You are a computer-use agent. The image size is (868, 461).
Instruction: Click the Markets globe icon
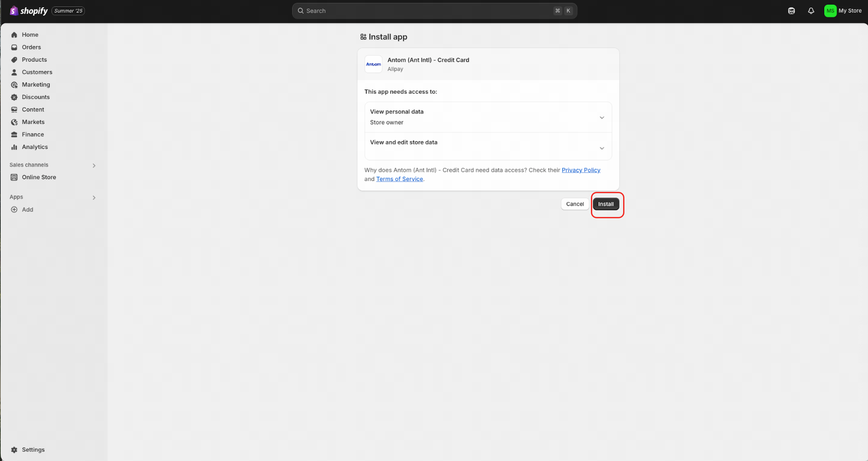(x=14, y=122)
